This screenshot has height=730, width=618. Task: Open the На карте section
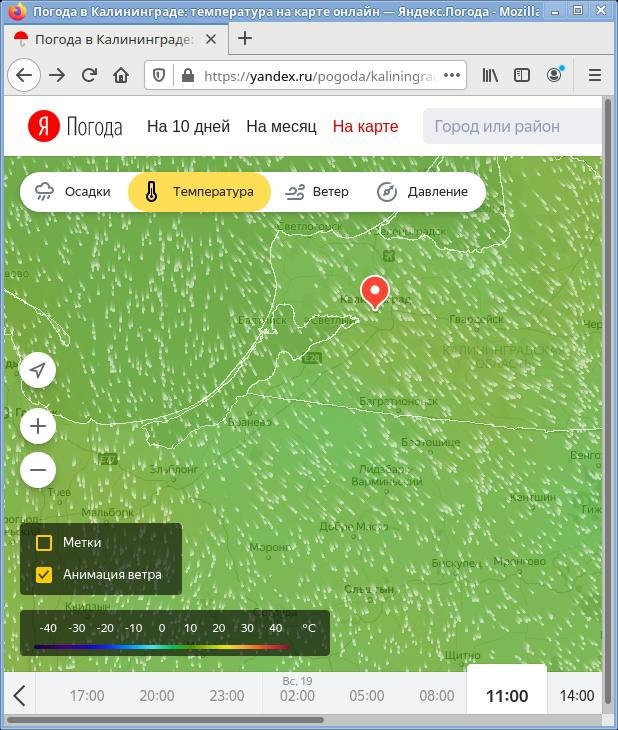pos(366,126)
